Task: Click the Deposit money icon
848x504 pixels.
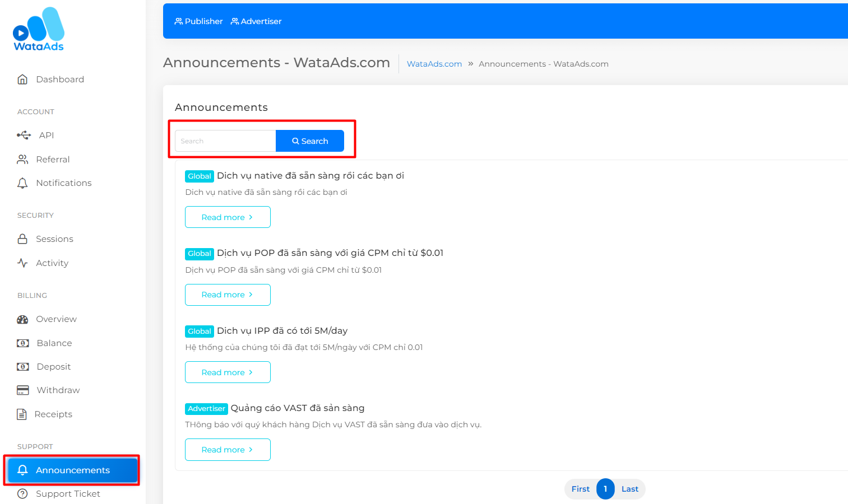Action: [x=23, y=367]
